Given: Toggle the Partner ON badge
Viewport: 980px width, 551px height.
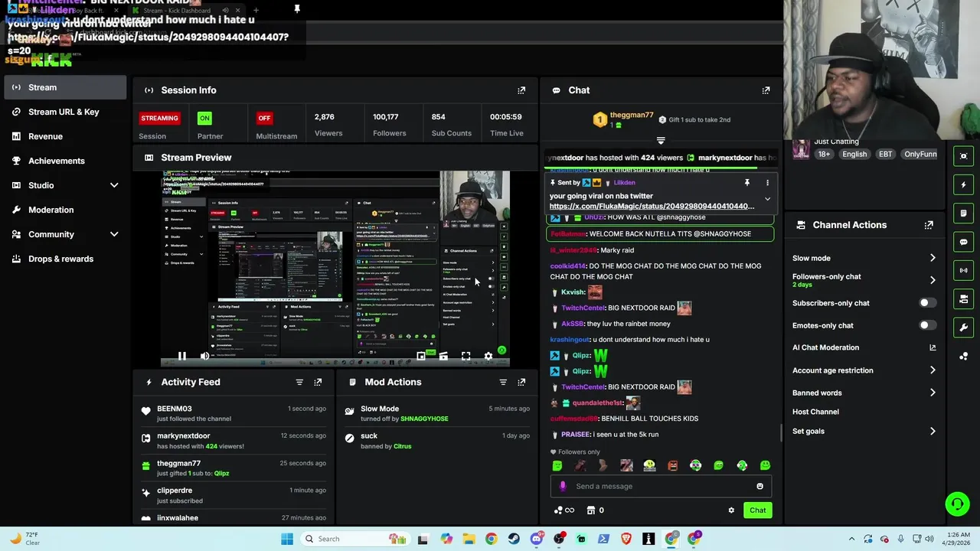Looking at the screenshot, I should coord(204,118).
